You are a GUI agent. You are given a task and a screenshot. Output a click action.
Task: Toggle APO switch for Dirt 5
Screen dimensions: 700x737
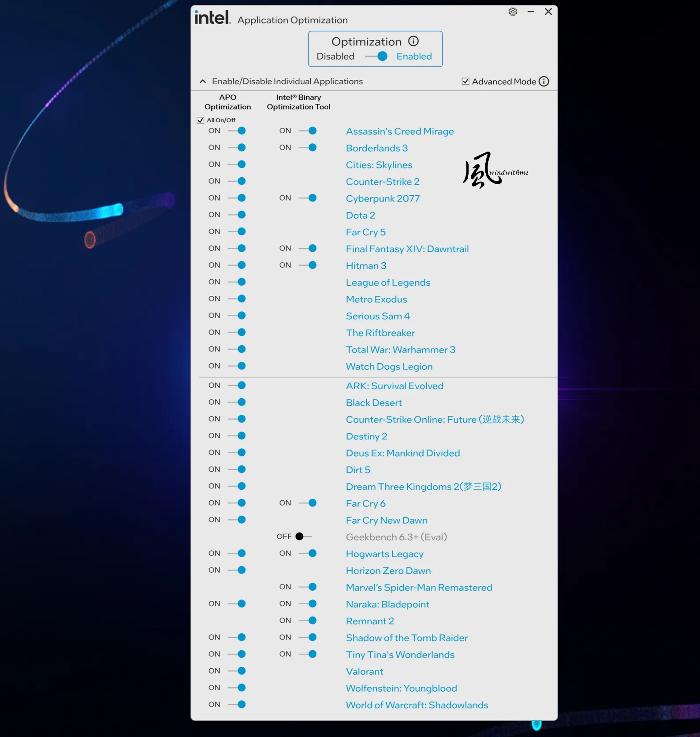point(237,469)
